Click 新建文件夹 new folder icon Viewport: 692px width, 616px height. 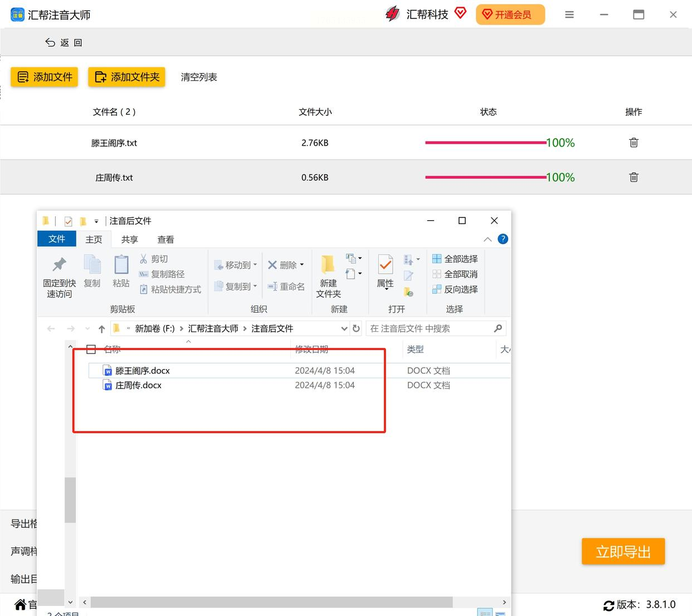[x=328, y=265]
